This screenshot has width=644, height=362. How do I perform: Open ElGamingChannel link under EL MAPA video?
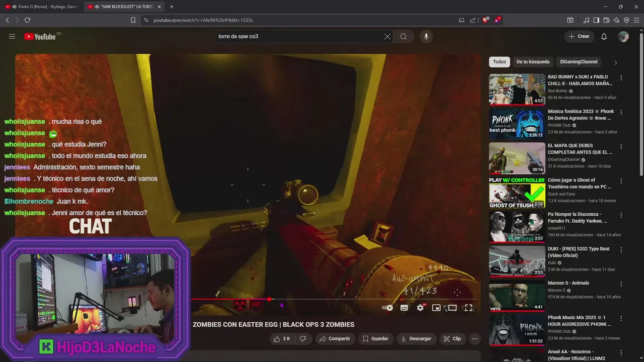click(564, 159)
